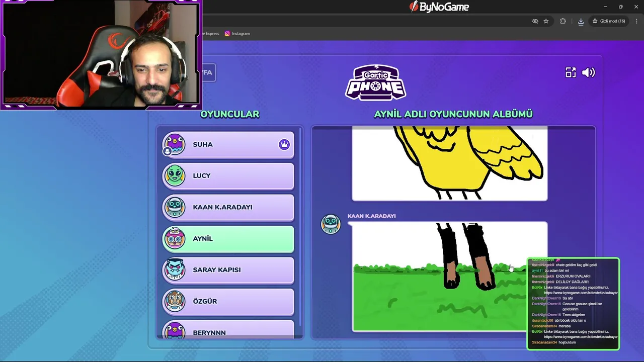The width and height of the screenshot is (644, 362).
Task: Click the yellow bird drawing in album
Action: 450,163
